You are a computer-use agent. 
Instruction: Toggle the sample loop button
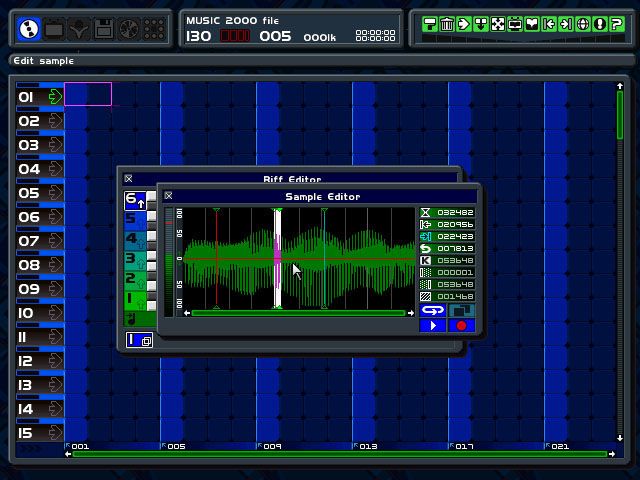432,310
